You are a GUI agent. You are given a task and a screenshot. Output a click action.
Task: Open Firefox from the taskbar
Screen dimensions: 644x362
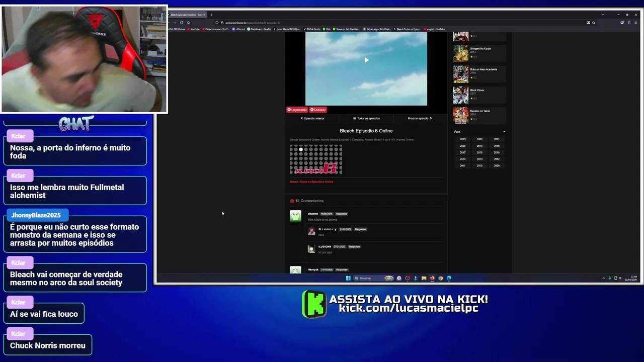432,278
